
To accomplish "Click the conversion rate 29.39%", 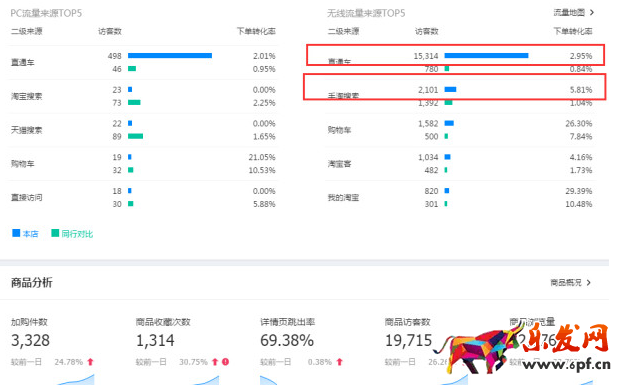I will (579, 191).
